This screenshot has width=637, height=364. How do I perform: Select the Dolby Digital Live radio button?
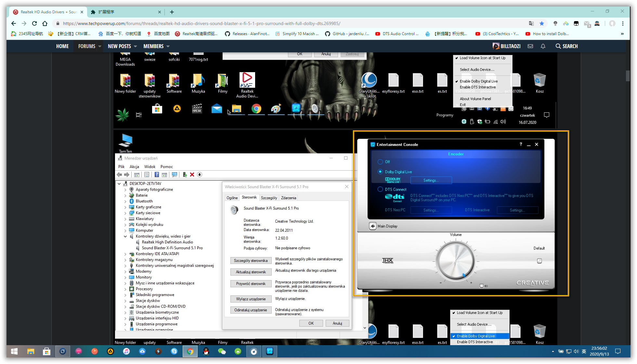380,172
